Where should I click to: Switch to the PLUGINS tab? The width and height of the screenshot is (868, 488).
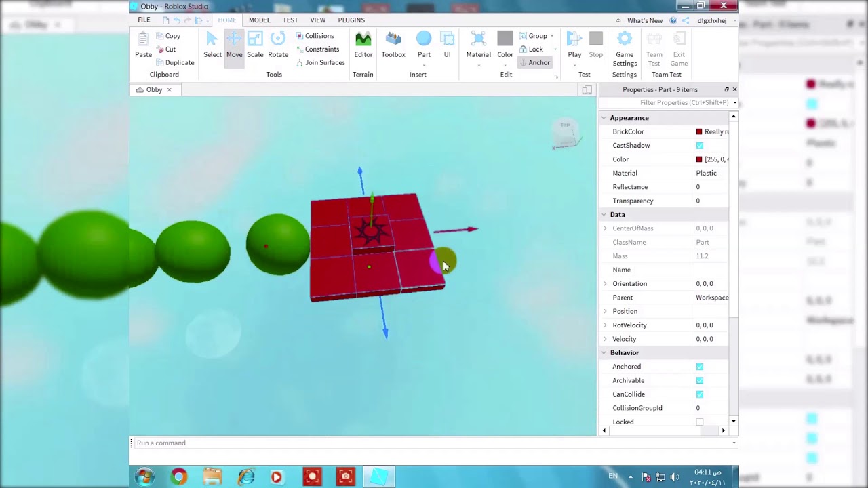(351, 20)
